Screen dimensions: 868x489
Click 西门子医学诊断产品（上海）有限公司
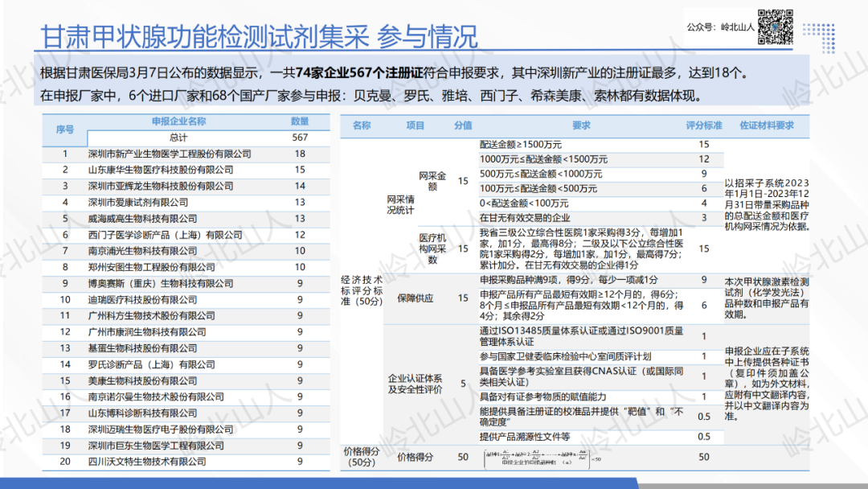pyautogui.click(x=165, y=235)
